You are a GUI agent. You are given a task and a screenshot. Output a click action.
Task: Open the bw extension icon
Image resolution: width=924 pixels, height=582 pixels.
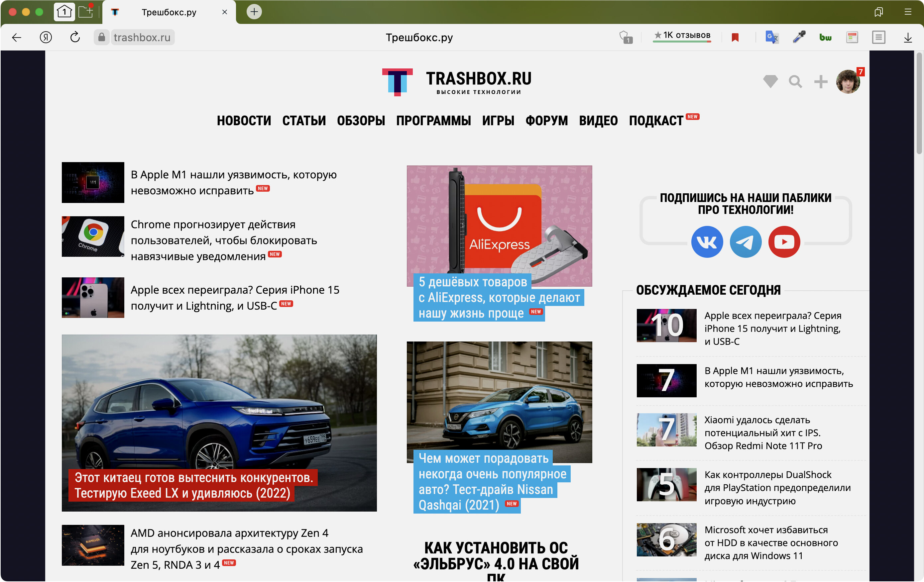tap(825, 37)
